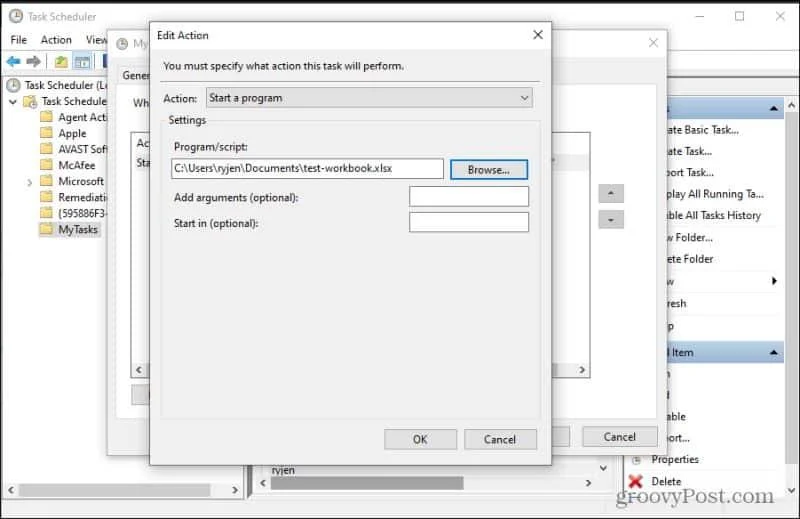Click Create Basic Task... action

tap(703, 130)
